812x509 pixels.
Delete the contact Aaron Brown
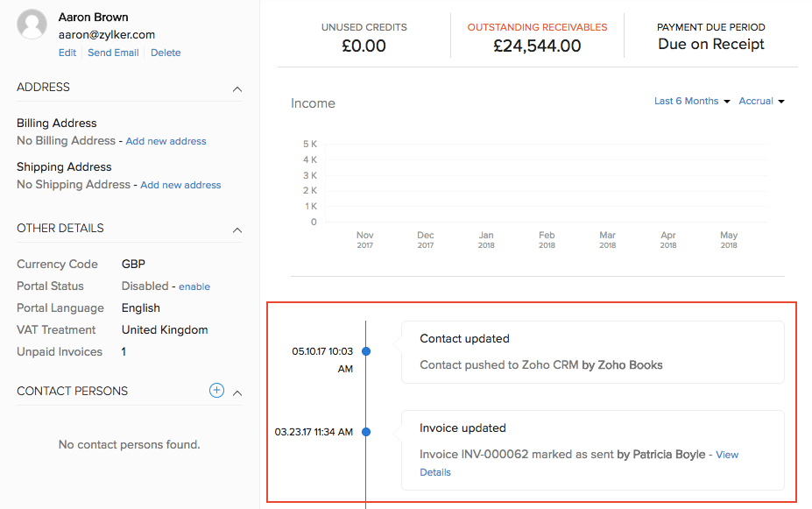pos(166,53)
